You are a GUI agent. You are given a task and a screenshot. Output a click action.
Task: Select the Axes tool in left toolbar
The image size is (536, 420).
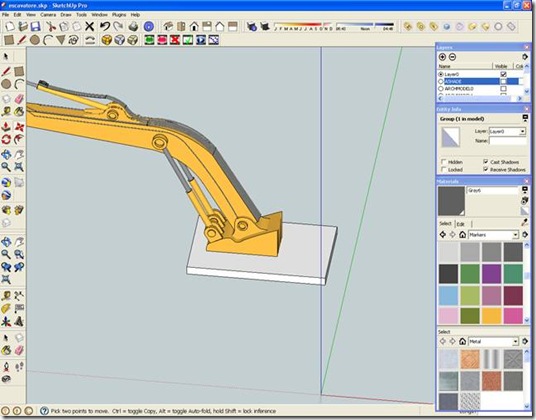coord(6,322)
